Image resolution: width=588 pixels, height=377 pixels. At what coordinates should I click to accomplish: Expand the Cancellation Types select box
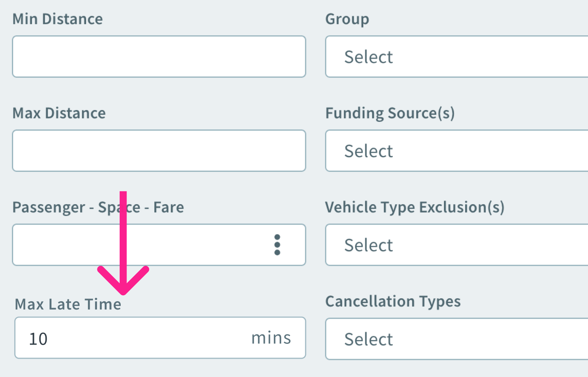point(456,339)
